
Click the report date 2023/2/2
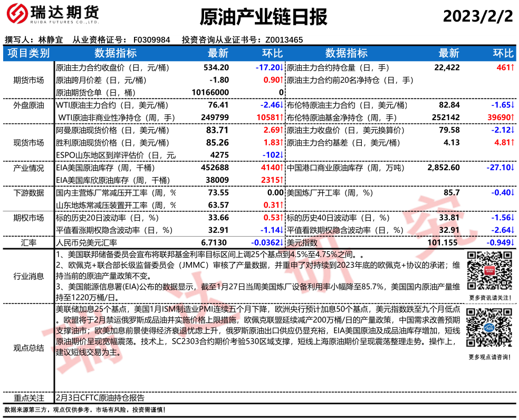point(477,16)
